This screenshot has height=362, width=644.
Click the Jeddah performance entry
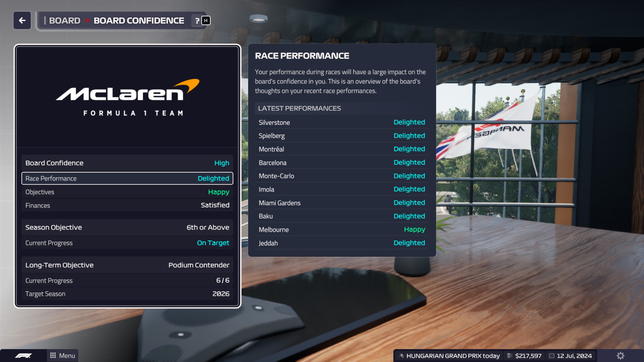(x=342, y=243)
